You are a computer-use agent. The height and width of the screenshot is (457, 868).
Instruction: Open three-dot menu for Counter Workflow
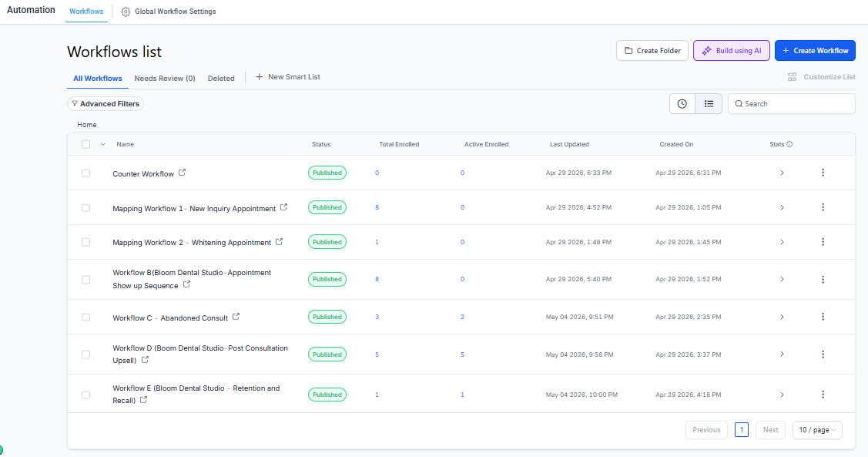[x=823, y=173]
